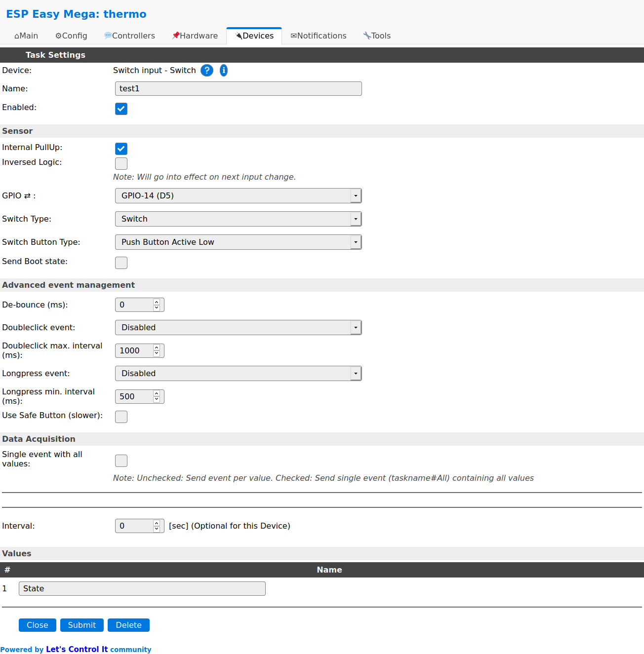Increase Longpress min interval with up arrow
644x654 pixels.
(157, 393)
